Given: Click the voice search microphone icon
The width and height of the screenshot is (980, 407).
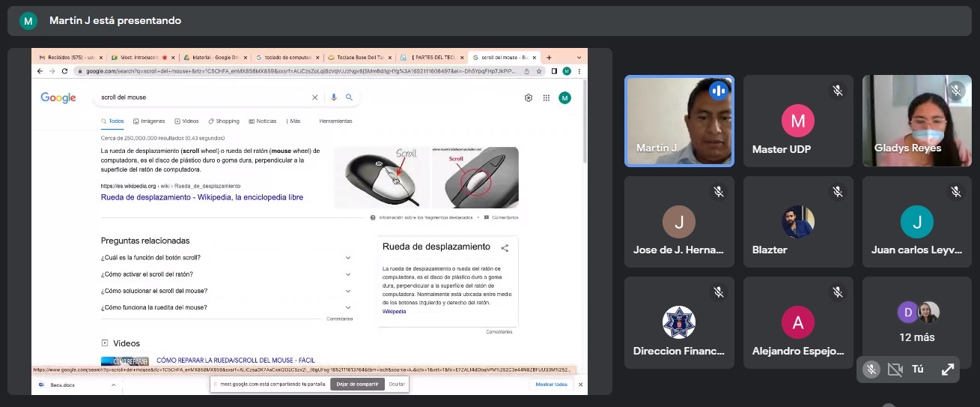Looking at the screenshot, I should (334, 97).
